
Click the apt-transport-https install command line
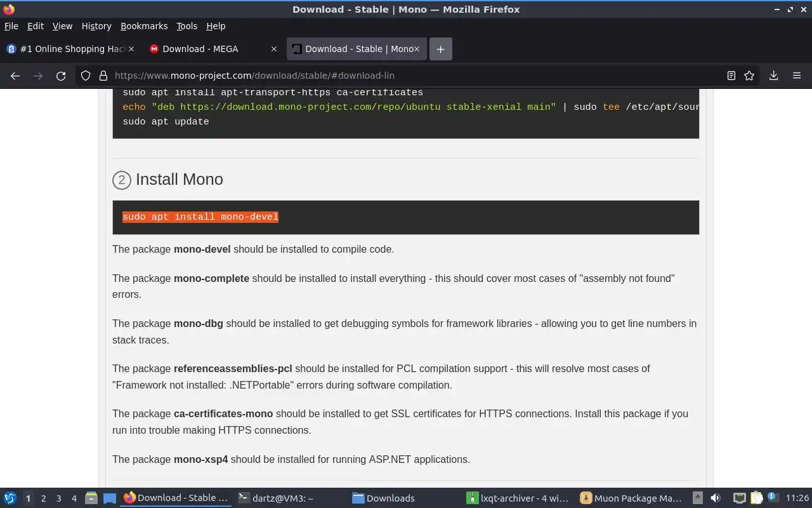point(273,93)
